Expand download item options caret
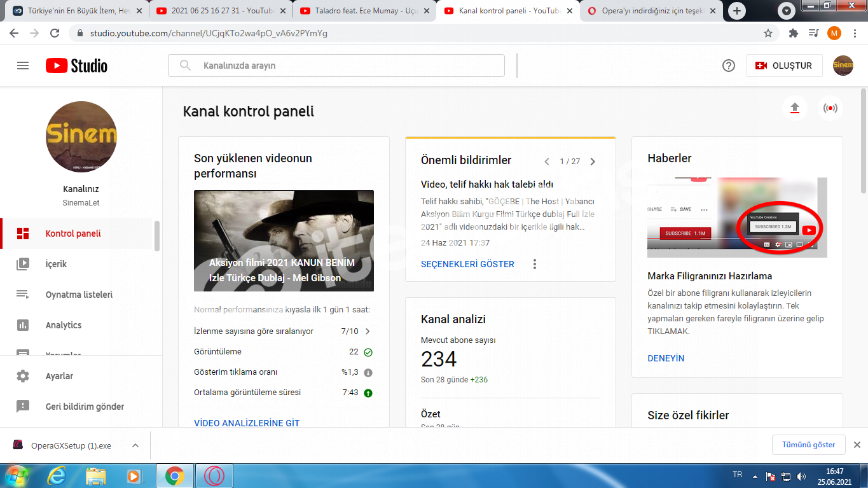The width and height of the screenshot is (868, 488). (135, 445)
